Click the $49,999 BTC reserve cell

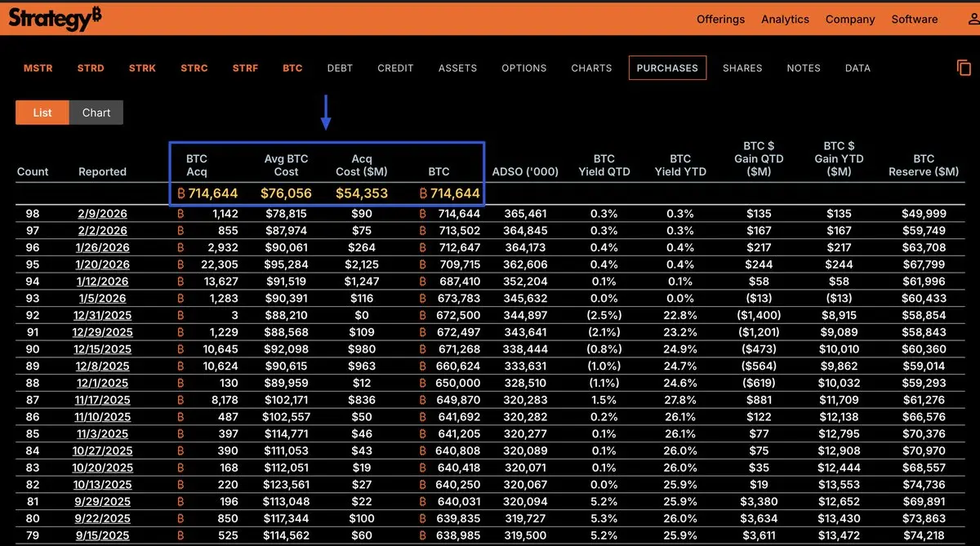point(924,214)
